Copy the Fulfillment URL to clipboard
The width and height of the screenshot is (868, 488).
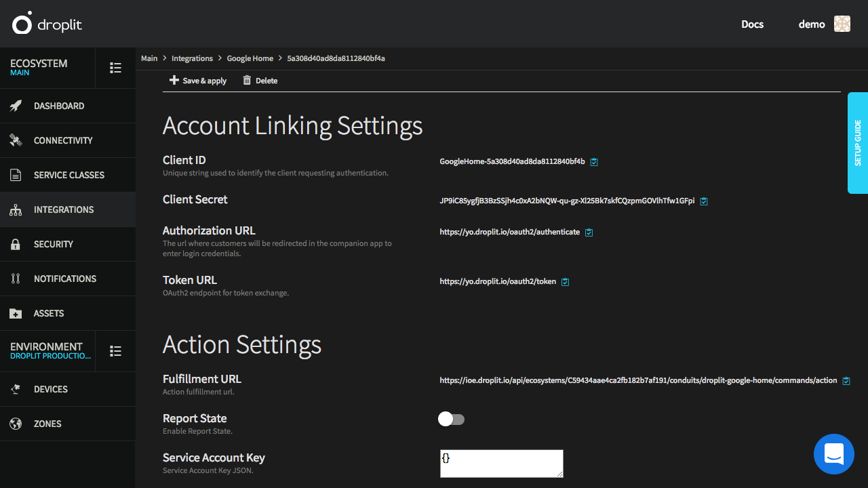tap(846, 381)
